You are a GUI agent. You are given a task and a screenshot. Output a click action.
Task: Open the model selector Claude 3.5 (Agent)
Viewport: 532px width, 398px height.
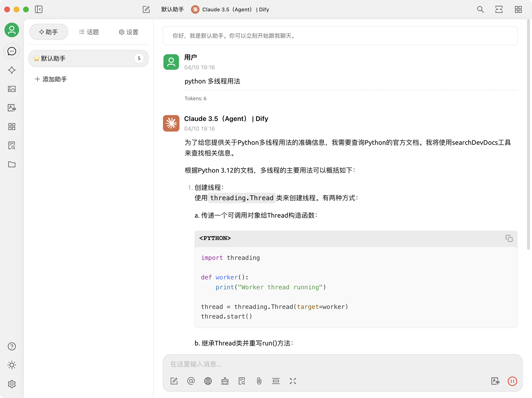click(230, 9)
